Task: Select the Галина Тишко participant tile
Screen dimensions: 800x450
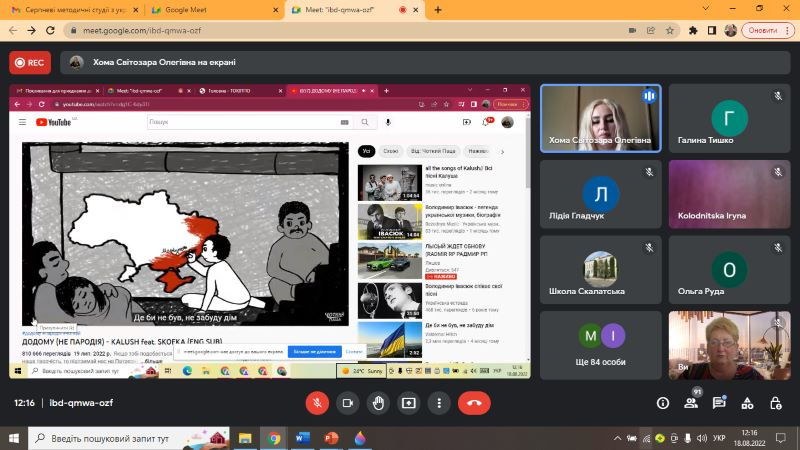Action: point(730,118)
